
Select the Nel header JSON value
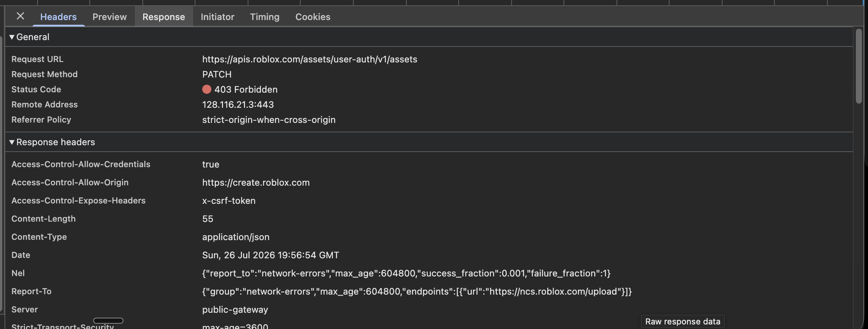point(406,273)
